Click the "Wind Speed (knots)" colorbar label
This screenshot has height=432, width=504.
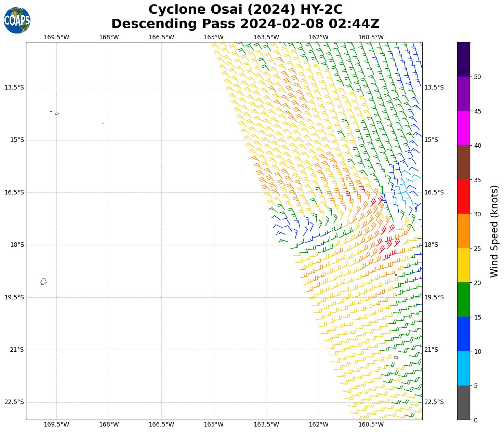tap(494, 231)
